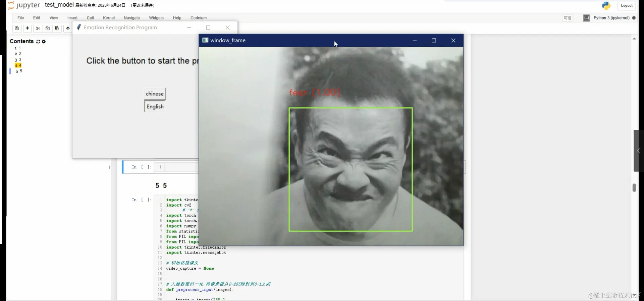Cut selected cells with scissors icon
Image resolution: width=644 pixels, height=301 pixels.
click(38, 28)
